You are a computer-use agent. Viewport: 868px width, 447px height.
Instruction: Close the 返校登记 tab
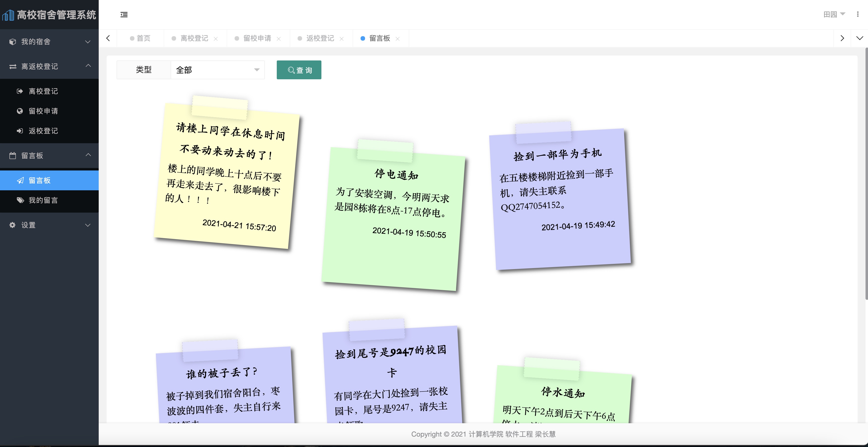pyautogui.click(x=342, y=38)
